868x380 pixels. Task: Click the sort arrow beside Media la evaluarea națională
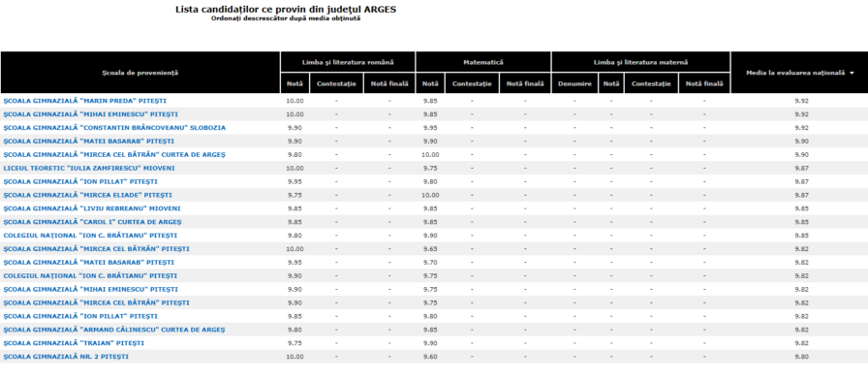pyautogui.click(x=852, y=73)
